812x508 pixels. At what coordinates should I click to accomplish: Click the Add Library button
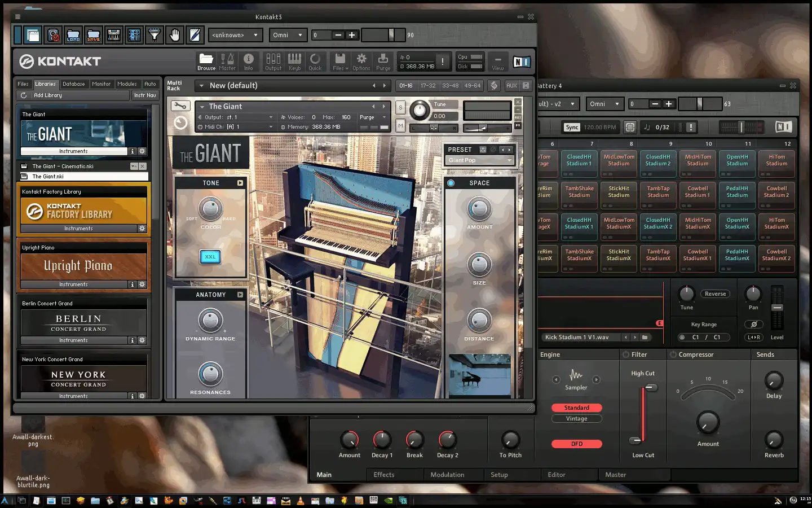click(x=48, y=95)
